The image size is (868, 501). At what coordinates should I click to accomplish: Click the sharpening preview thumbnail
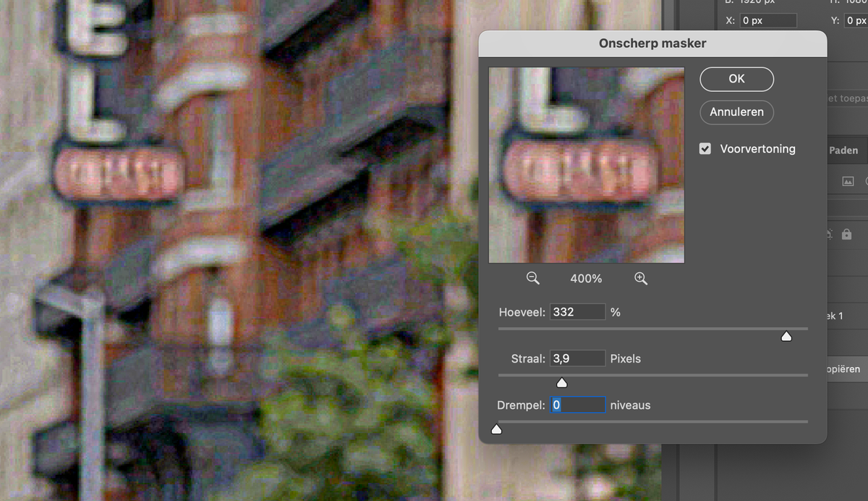click(x=587, y=165)
